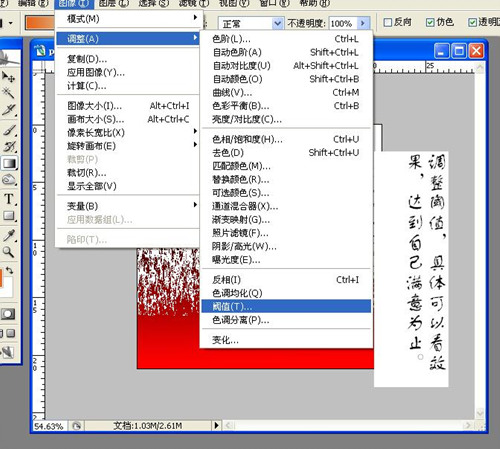The width and height of the screenshot is (500, 449).
Task: Choose 色调分离(P)... Posterize option
Action: tap(286, 320)
